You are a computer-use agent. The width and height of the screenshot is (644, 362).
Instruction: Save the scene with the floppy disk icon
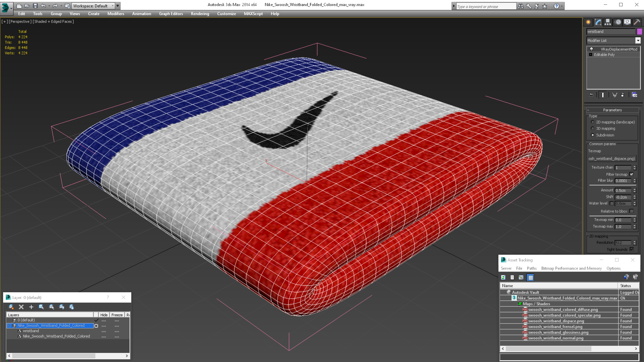[x=35, y=6]
